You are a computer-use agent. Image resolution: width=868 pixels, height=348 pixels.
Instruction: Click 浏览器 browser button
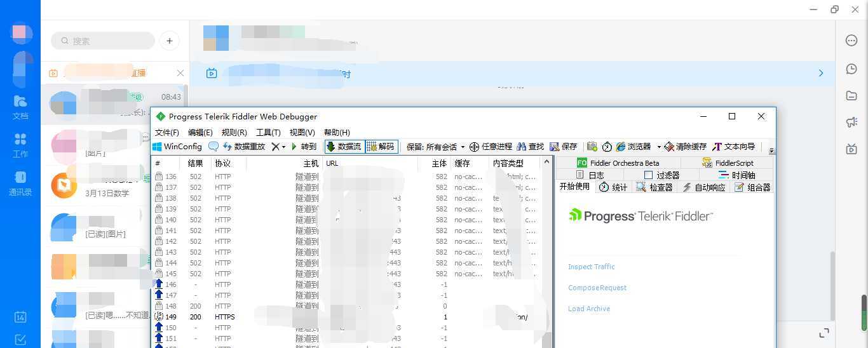point(633,147)
